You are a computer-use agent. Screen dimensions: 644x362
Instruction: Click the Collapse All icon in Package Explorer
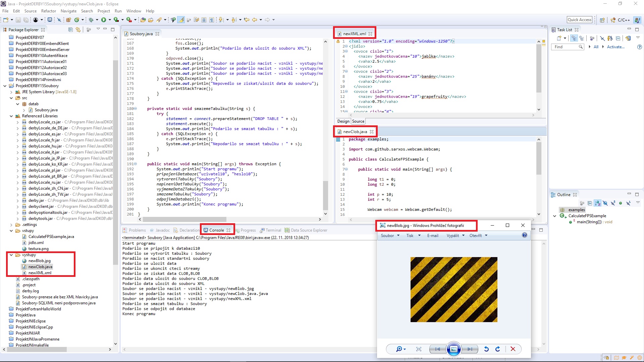point(70,29)
